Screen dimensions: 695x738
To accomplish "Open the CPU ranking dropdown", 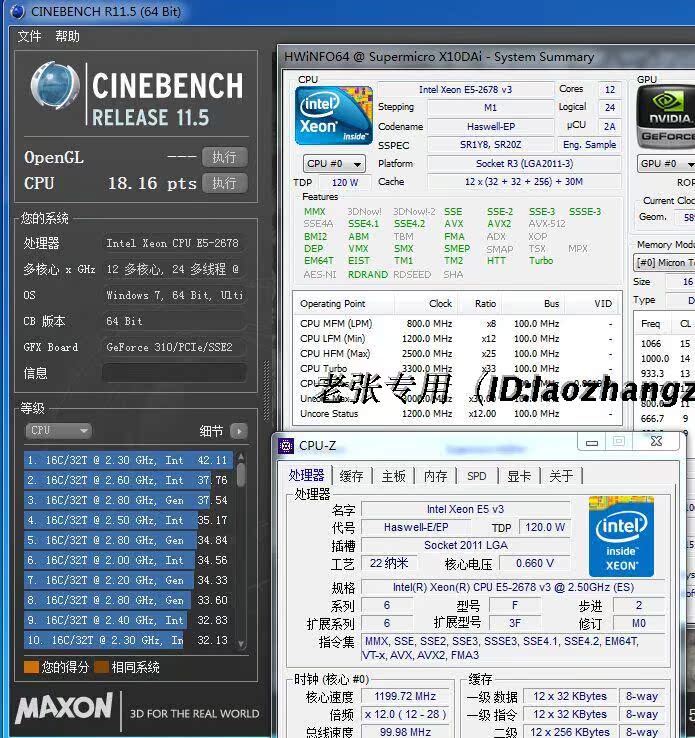I will pos(59,430).
